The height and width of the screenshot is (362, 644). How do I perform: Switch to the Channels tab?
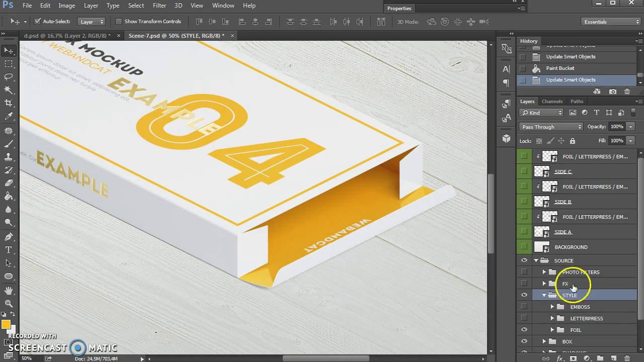coord(552,102)
